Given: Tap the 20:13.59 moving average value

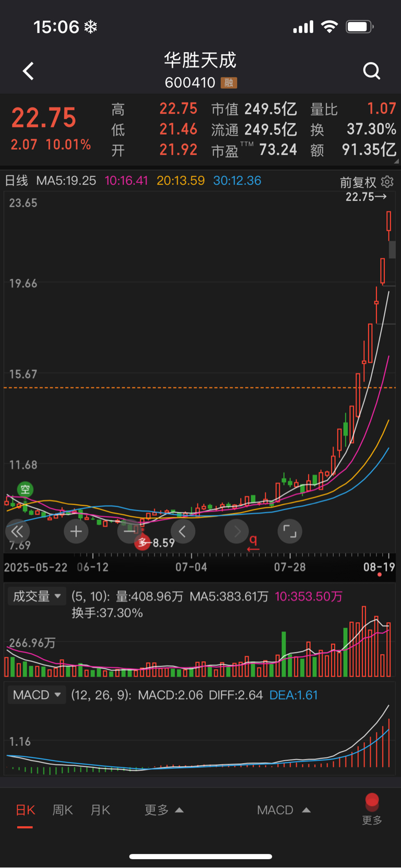Looking at the screenshot, I should click(181, 181).
